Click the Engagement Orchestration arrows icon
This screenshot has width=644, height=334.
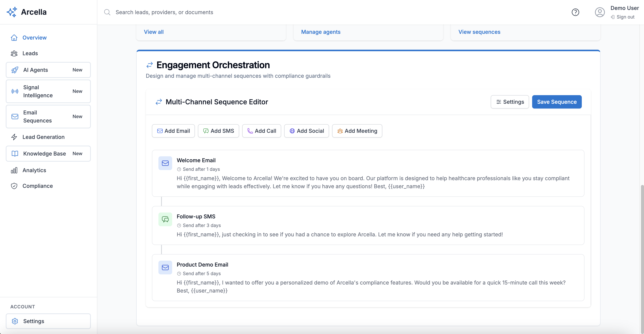(149, 65)
